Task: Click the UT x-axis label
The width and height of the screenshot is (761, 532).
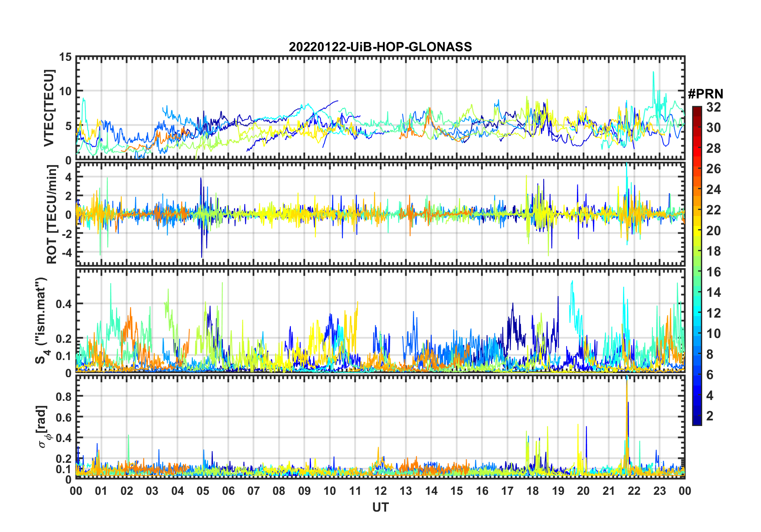Action: click(x=380, y=507)
